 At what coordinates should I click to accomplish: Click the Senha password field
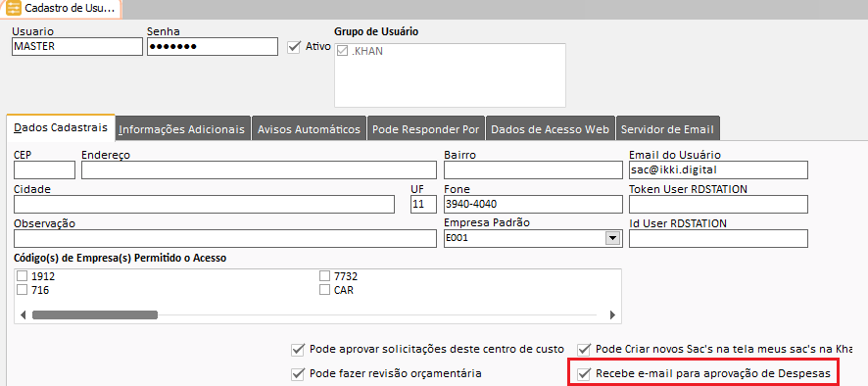point(212,46)
